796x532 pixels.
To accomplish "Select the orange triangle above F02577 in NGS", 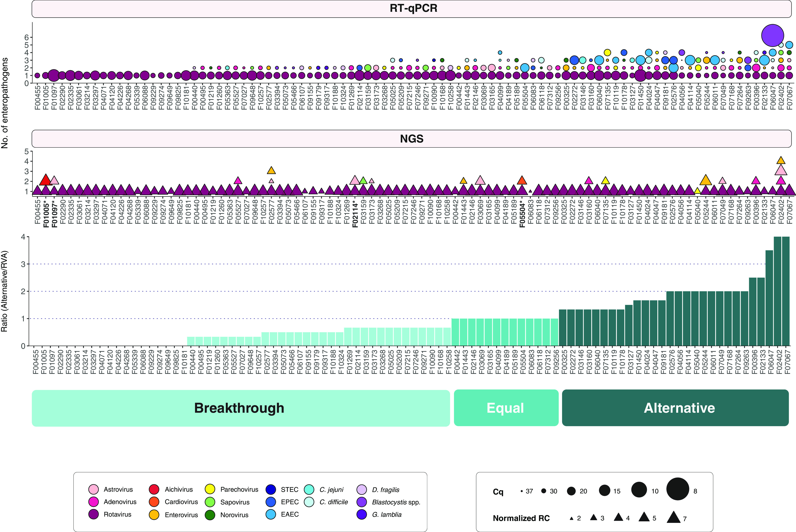I will tap(271, 170).
